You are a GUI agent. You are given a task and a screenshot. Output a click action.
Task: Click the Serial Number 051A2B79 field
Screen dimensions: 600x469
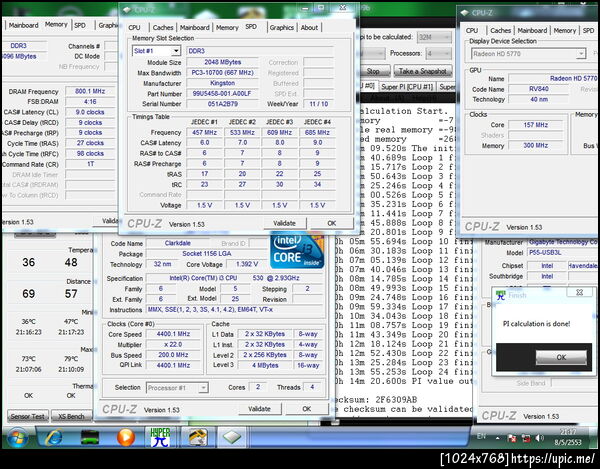[x=222, y=104]
